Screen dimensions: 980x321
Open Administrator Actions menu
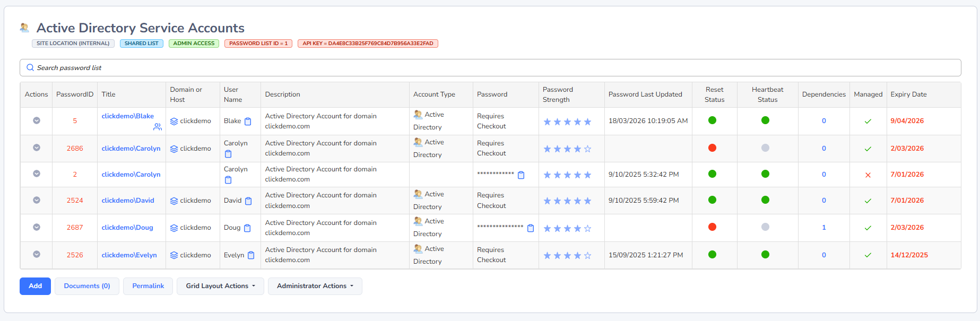(315, 286)
